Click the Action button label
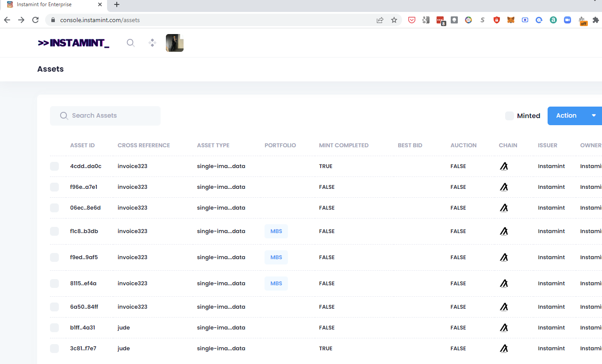This screenshot has width=602, height=364. (566, 115)
